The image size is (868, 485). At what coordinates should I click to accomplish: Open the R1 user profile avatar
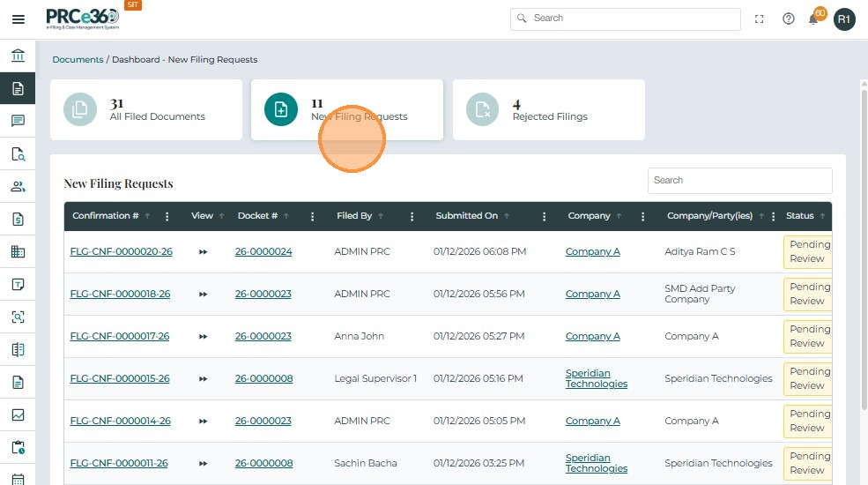click(844, 19)
